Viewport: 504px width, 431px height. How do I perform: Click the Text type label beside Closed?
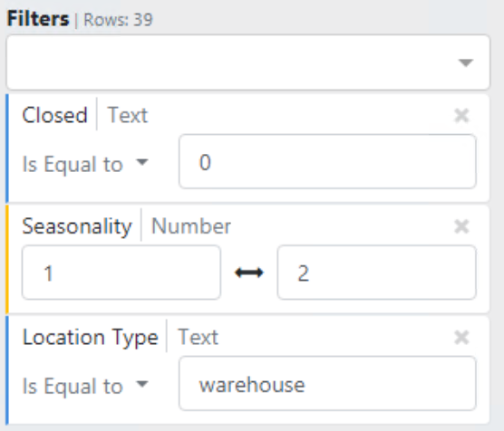[128, 115]
